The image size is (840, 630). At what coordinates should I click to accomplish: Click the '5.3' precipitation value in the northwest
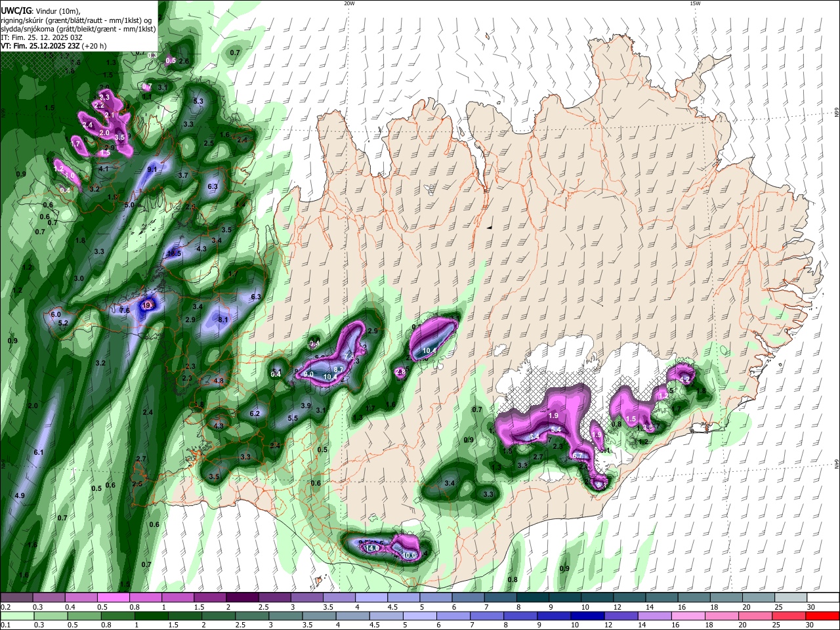(x=199, y=101)
